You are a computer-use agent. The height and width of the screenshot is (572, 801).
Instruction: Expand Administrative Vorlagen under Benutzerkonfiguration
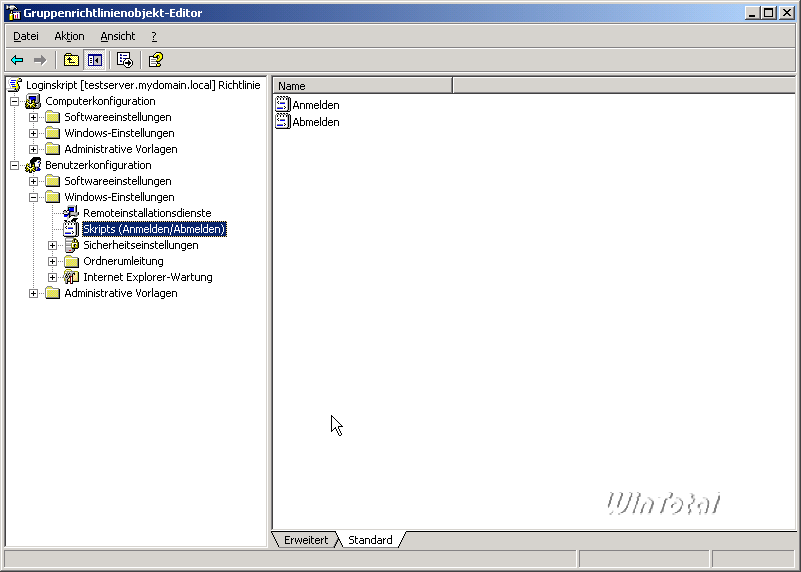click(33, 293)
